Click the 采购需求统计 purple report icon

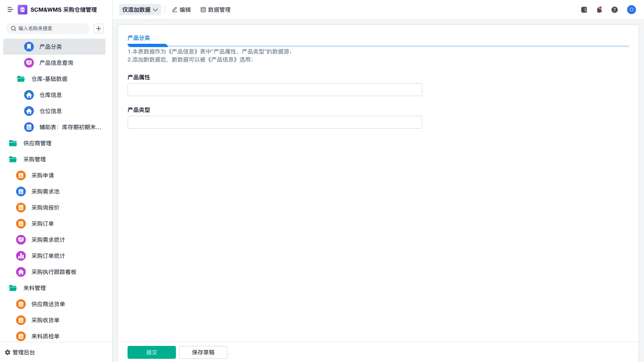(21, 240)
